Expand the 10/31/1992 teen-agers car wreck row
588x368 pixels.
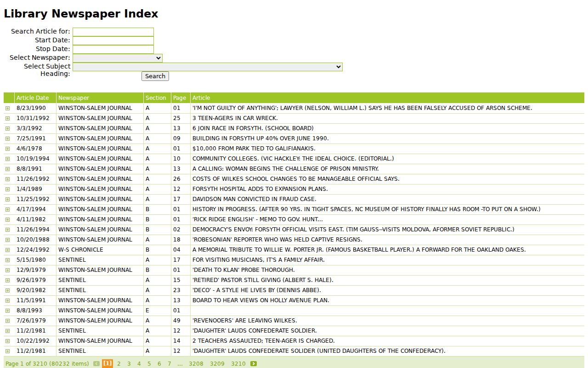(7, 118)
